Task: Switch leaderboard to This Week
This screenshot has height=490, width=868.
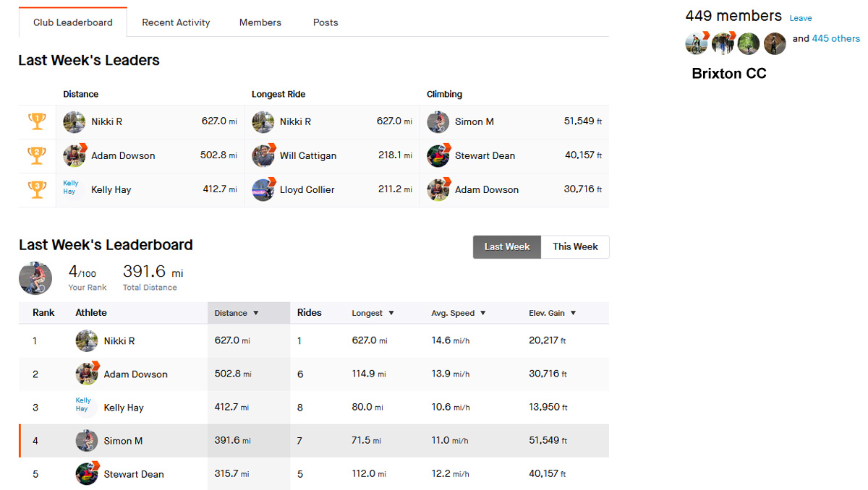Action: click(575, 246)
